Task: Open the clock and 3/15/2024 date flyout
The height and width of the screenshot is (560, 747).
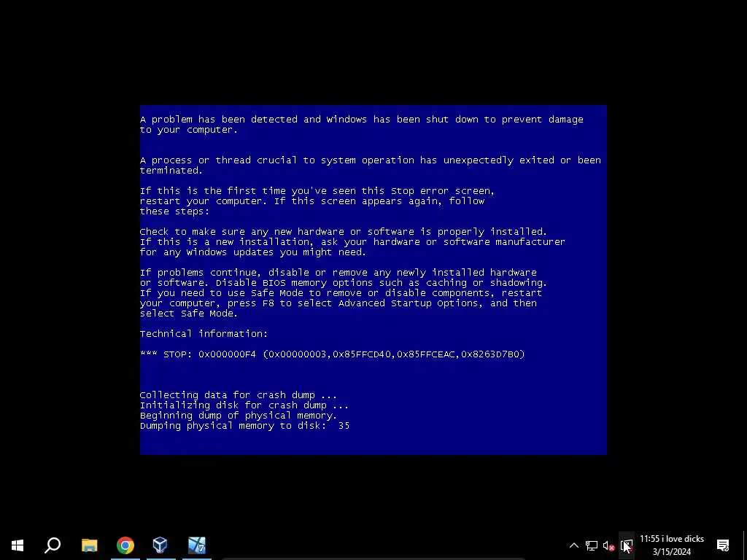Action: 672,545
